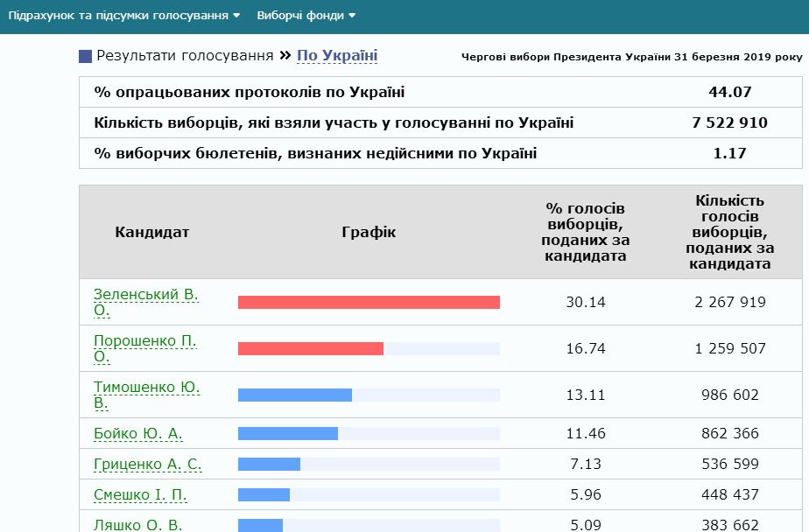Click the 'Кандидат' column header
The width and height of the screenshot is (809, 532).
pos(151,232)
